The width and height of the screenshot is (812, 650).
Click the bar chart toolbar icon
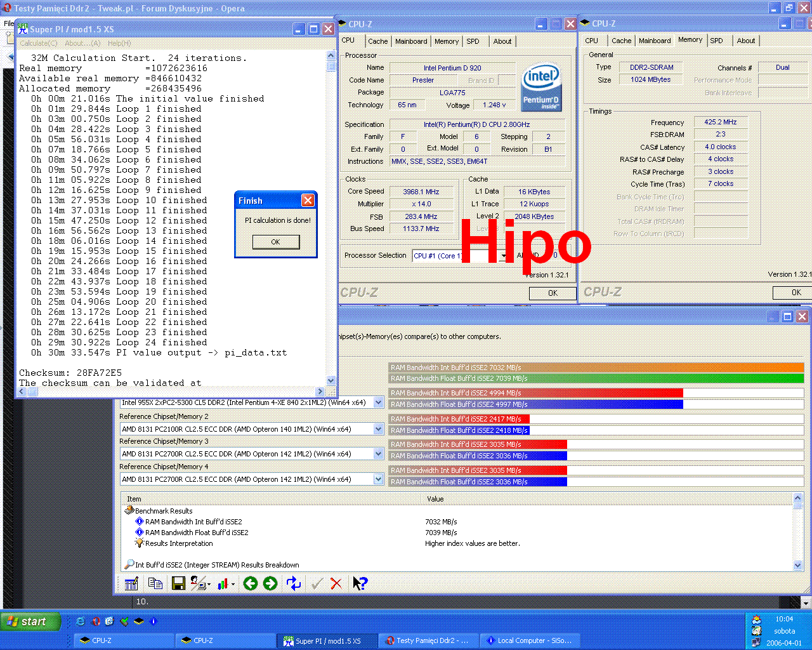pyautogui.click(x=223, y=583)
